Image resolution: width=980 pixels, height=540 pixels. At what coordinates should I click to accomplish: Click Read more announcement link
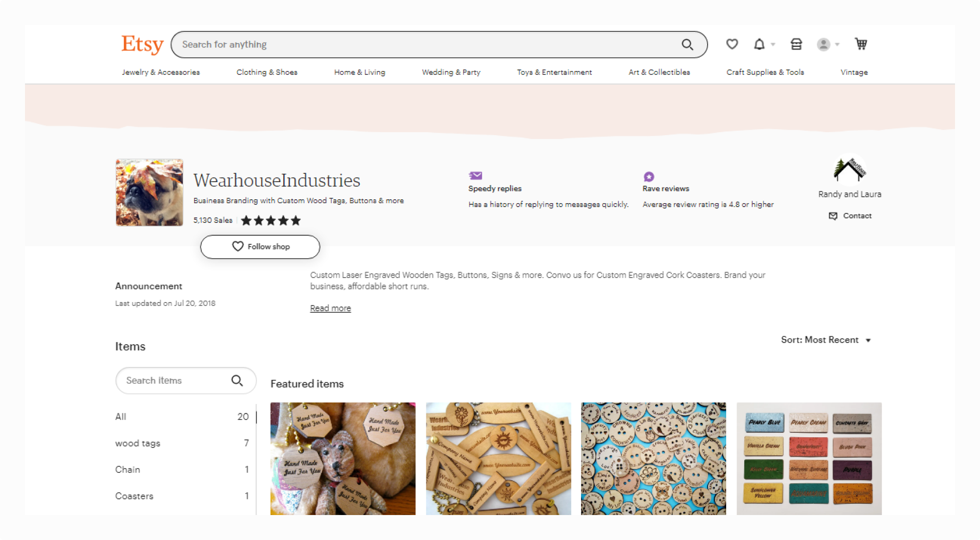tap(331, 308)
